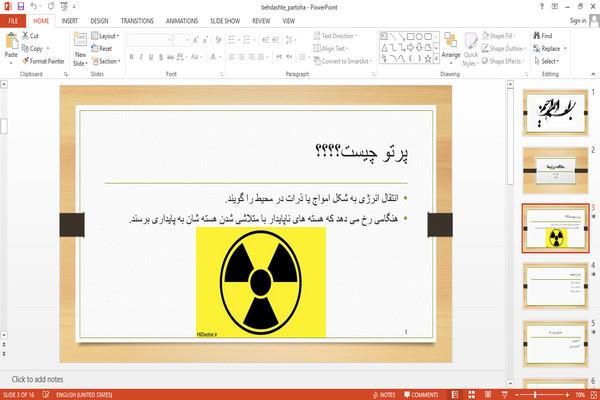Open the font name combo box
This screenshot has height=400, width=600.
coord(150,40)
